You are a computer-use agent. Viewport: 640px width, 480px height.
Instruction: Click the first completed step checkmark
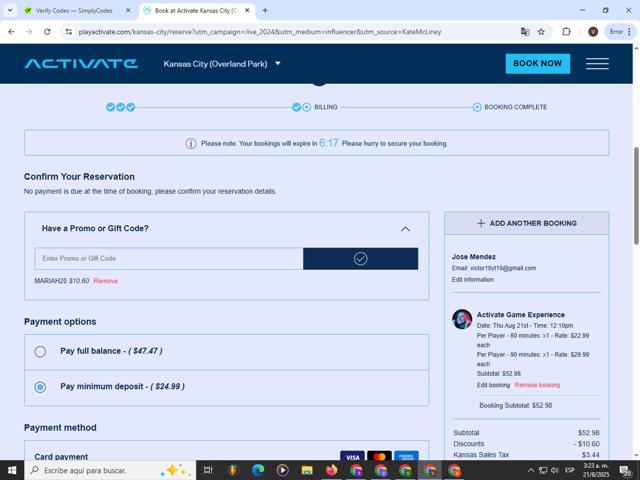(x=110, y=107)
